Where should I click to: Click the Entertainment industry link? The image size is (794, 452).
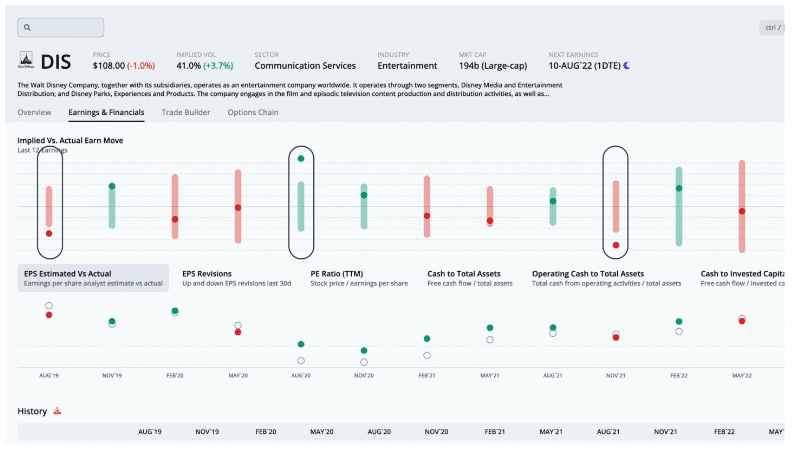pyautogui.click(x=408, y=66)
